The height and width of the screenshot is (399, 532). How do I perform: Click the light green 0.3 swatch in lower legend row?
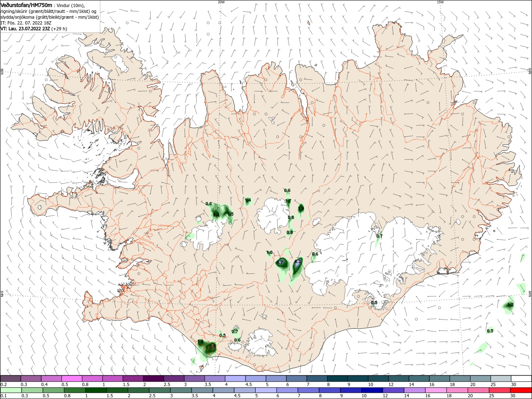pos(32,390)
